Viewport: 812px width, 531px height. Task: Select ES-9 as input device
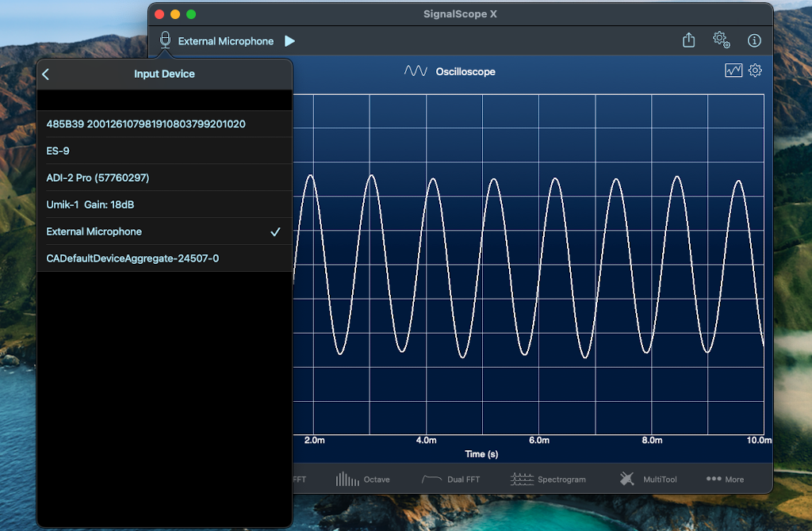[x=165, y=151]
